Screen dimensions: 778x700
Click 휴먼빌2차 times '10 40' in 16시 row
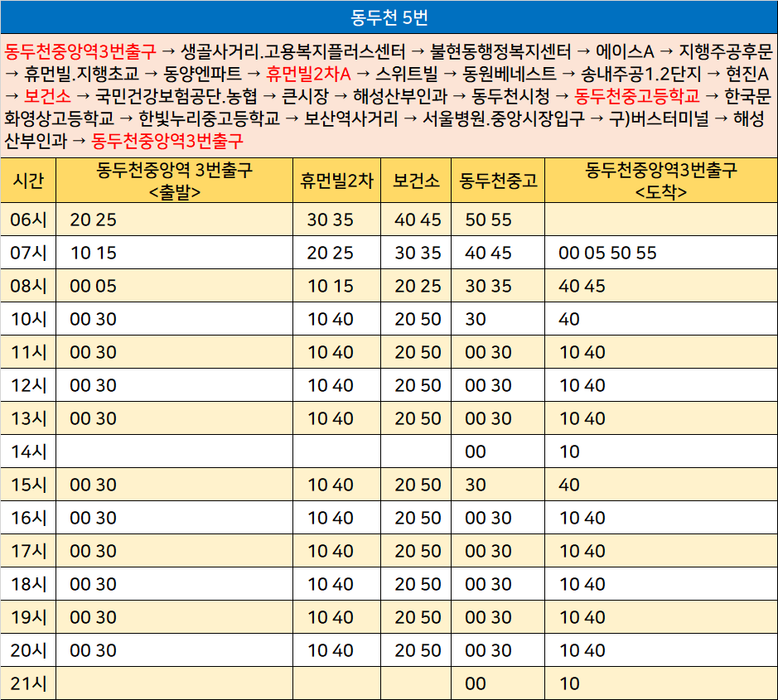(x=330, y=519)
